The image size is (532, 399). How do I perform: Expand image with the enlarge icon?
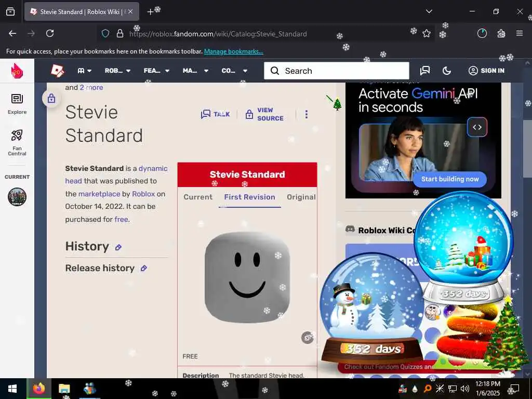tap(307, 338)
